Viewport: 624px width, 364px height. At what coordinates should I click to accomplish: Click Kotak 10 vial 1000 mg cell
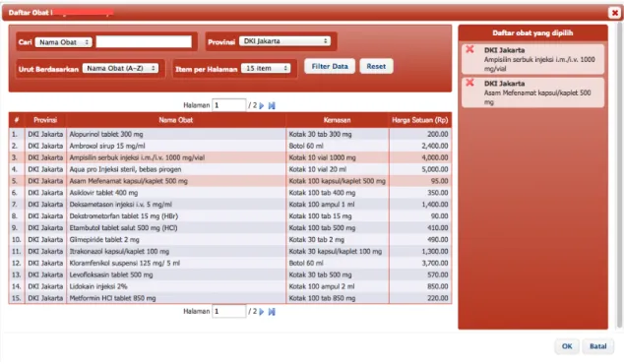(x=337, y=157)
